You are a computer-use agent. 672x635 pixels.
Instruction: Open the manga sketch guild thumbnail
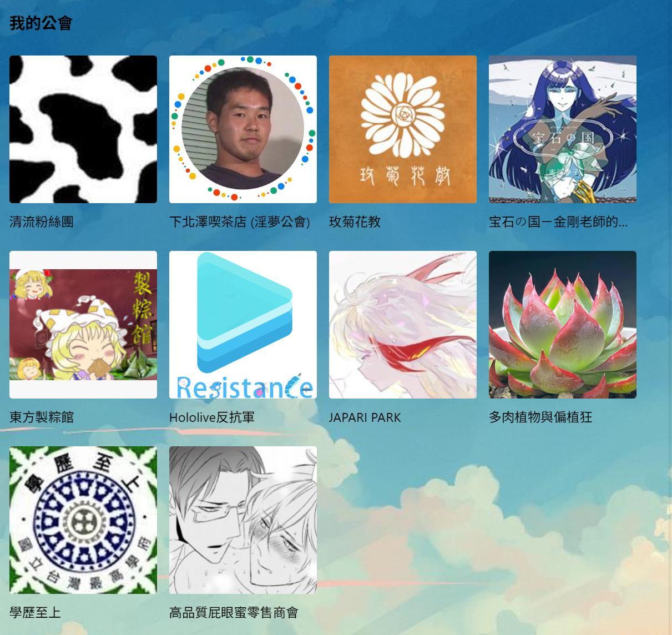[243, 520]
